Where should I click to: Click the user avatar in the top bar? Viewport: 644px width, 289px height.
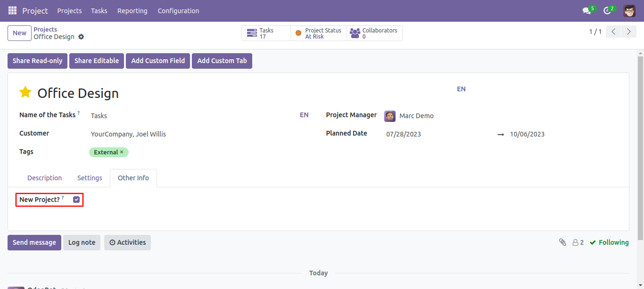pos(629,11)
